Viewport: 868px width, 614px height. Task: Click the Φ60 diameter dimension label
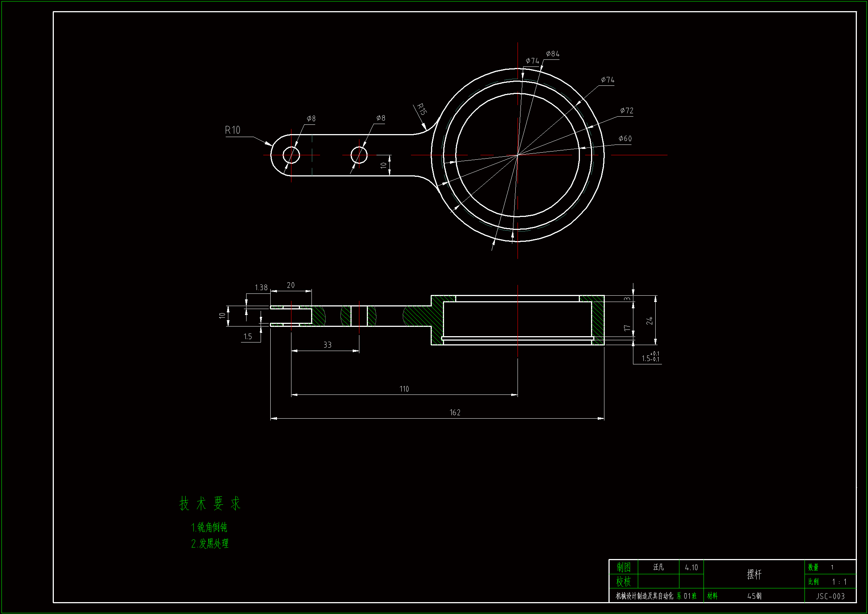click(x=625, y=139)
